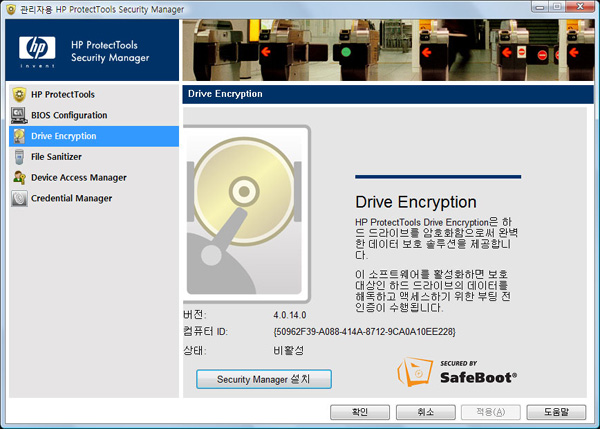Viewport: 600px width, 429px height.
Task: Click the large hard drive illustration
Action: (x=246, y=214)
